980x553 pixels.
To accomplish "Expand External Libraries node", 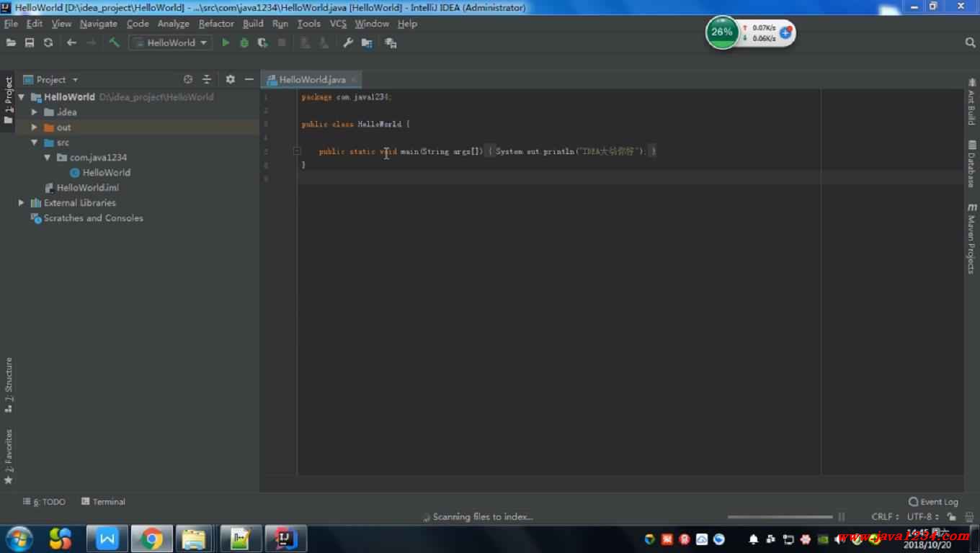I will click(x=21, y=203).
